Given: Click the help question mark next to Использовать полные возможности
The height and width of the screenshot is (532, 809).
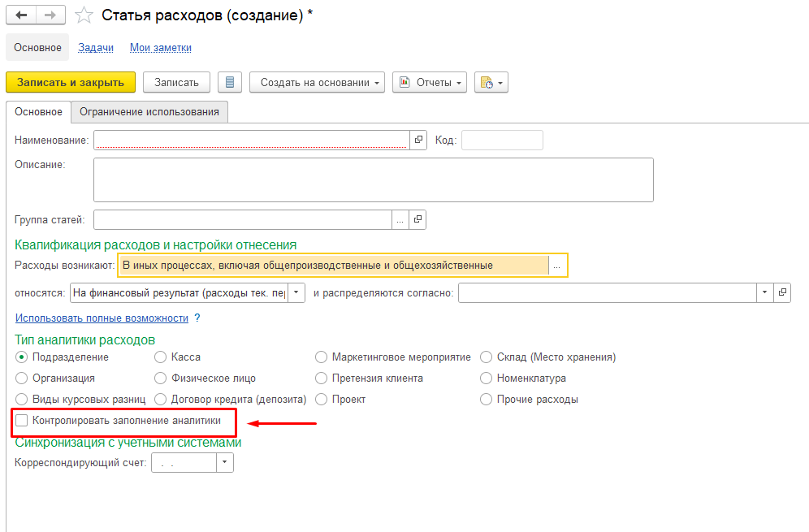Looking at the screenshot, I should pos(197,318).
